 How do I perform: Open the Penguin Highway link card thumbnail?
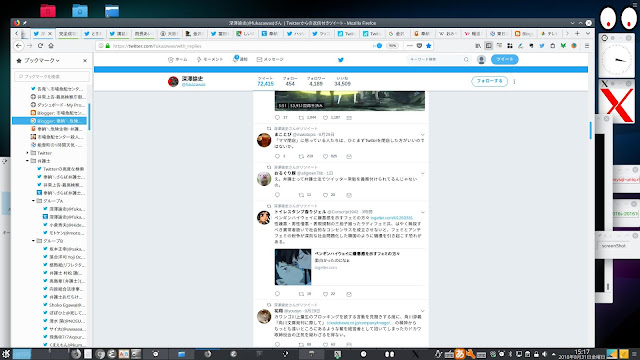pyautogui.click(x=293, y=267)
